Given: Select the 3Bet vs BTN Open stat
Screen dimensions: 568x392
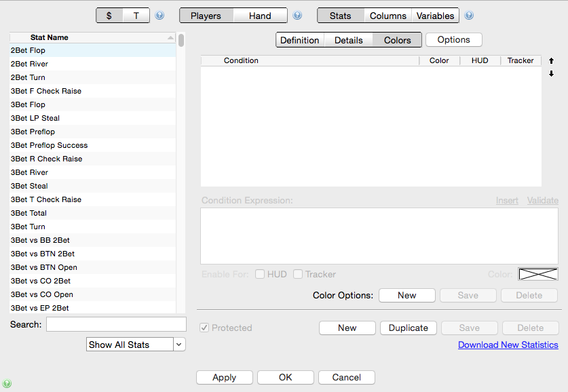Looking at the screenshot, I should pos(93,267).
